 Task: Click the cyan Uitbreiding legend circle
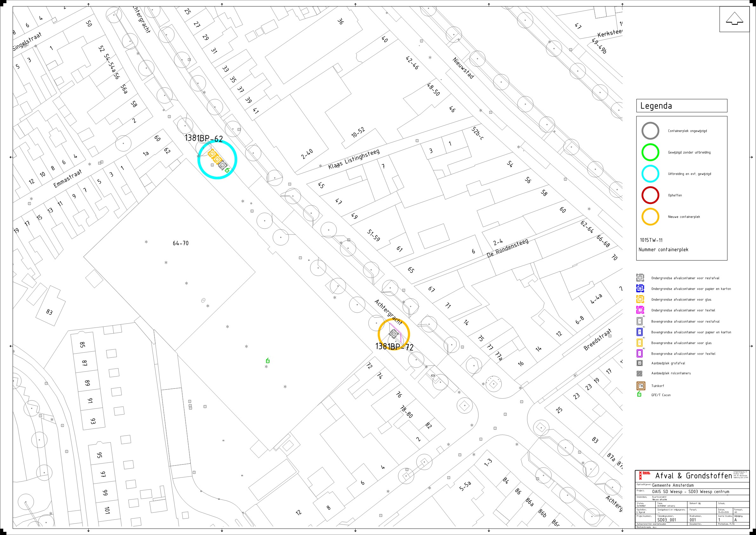650,173
